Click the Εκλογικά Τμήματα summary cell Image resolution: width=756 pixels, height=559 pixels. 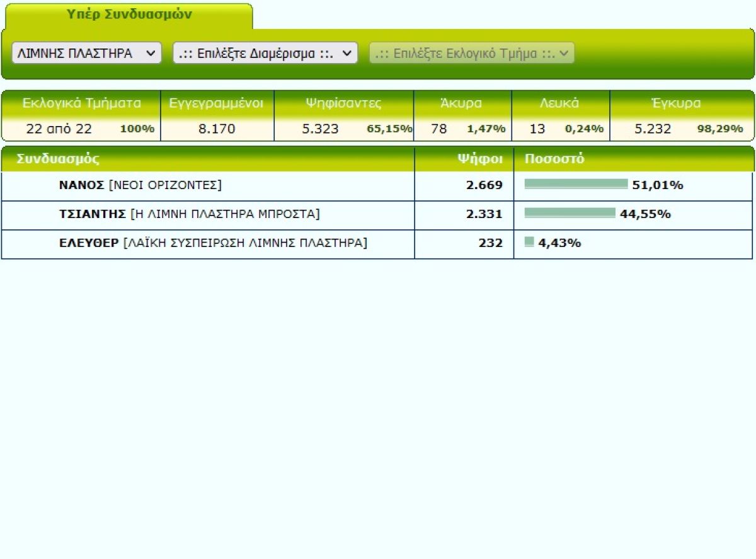tap(81, 116)
